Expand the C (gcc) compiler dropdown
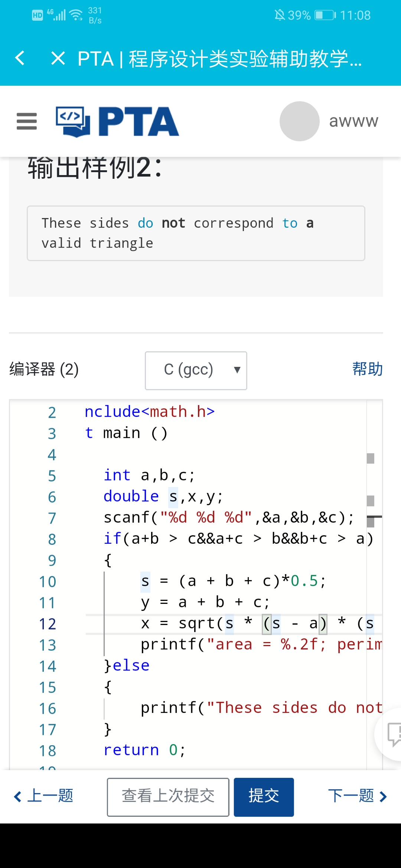The width and height of the screenshot is (401, 868). pos(196,370)
